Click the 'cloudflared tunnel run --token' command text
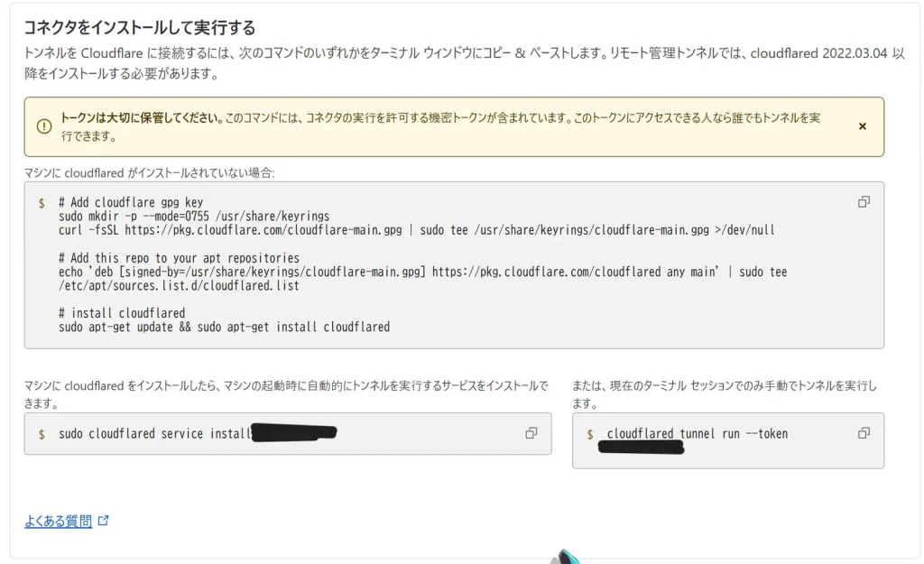This screenshot has width=924, height=564. click(698, 434)
